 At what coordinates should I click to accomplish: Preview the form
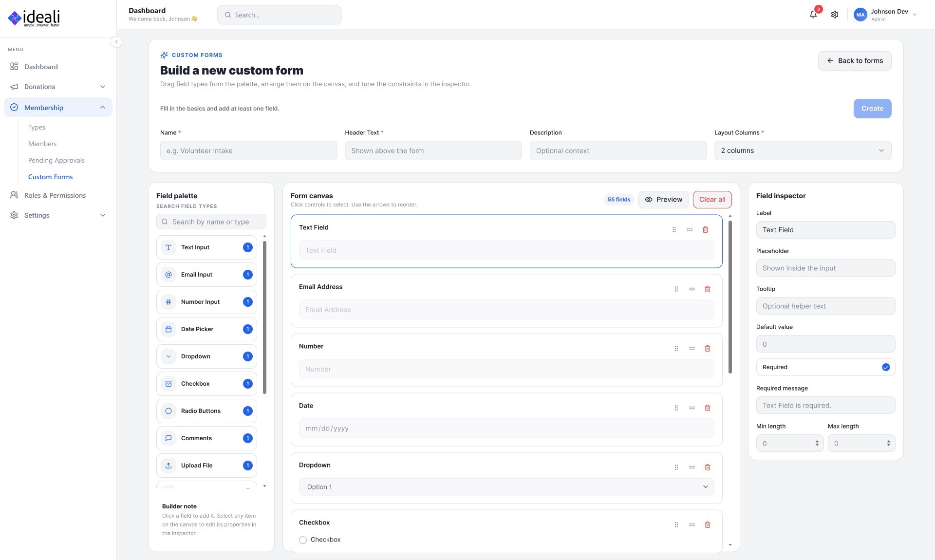[663, 200]
